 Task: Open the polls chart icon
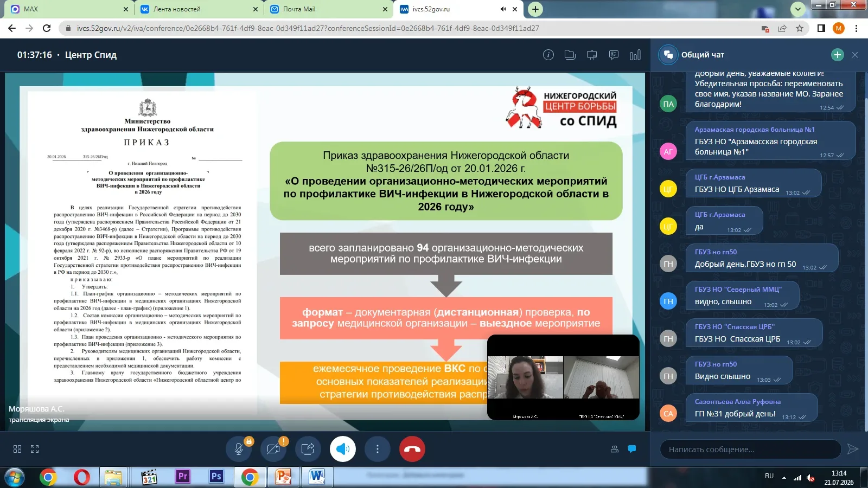pos(635,55)
